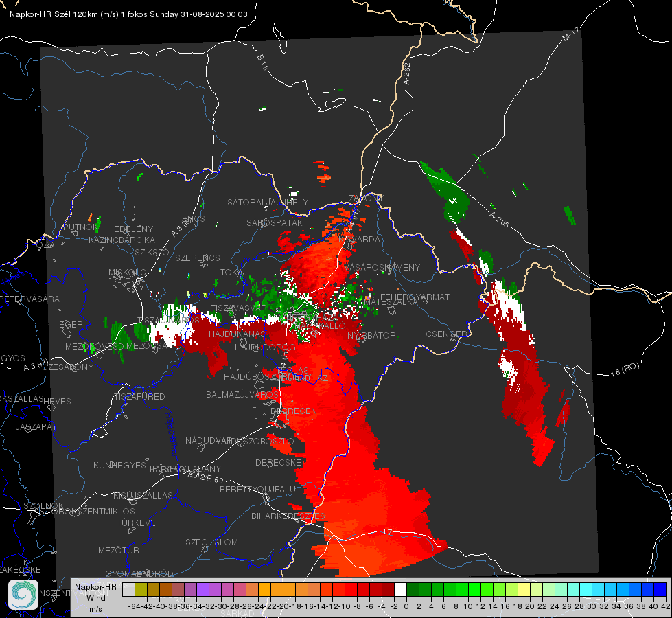Click the VÁSÁROSNAMÉNY city label
The height and width of the screenshot is (618, 672).
pos(382,268)
